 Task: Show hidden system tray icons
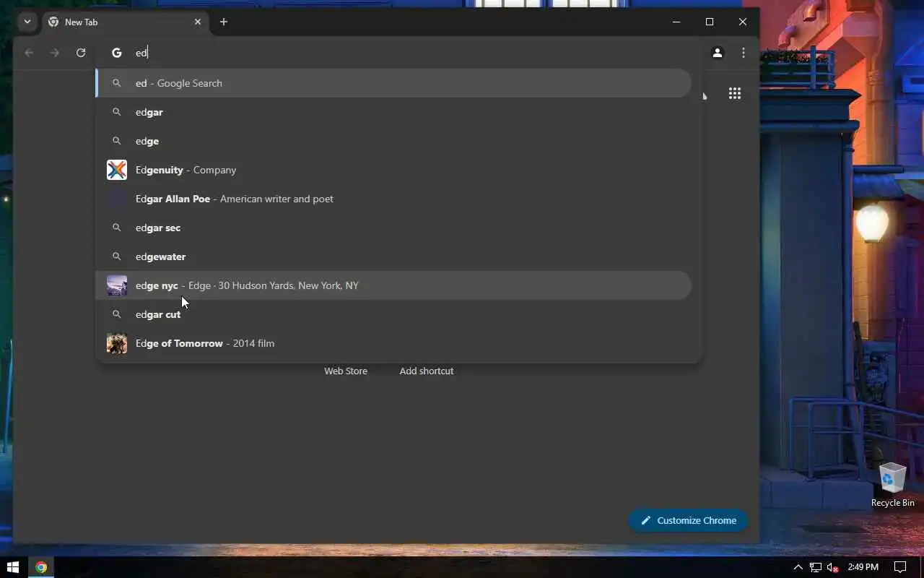(x=798, y=567)
